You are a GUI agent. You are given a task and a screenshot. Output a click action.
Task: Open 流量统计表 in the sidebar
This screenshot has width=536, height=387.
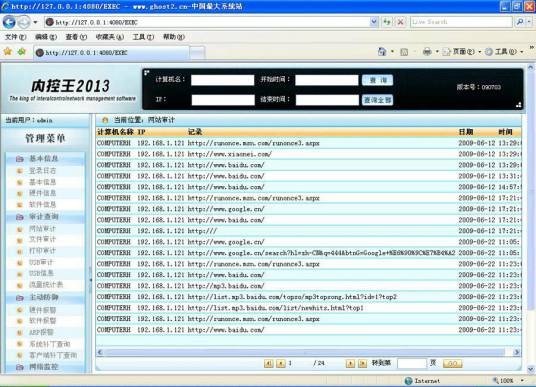coord(46,284)
